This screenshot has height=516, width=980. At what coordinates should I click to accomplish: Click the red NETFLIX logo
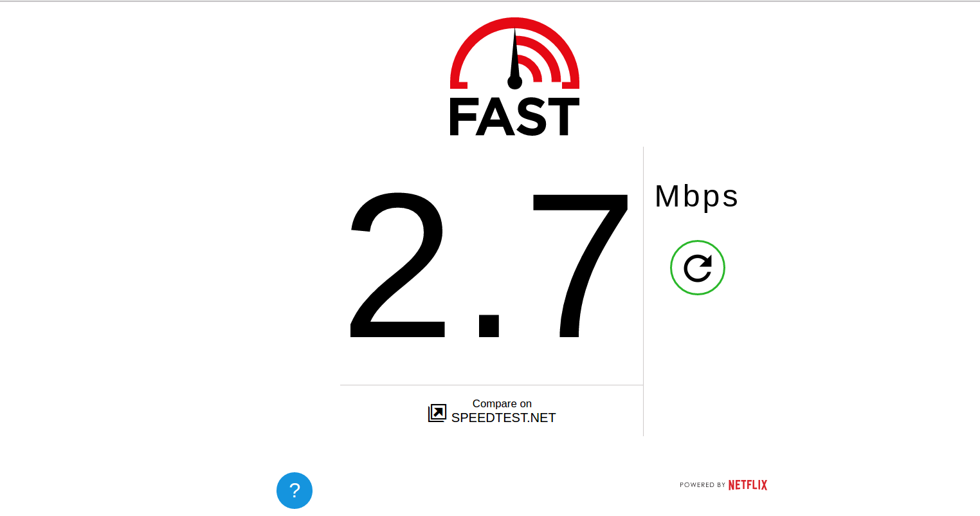748,485
